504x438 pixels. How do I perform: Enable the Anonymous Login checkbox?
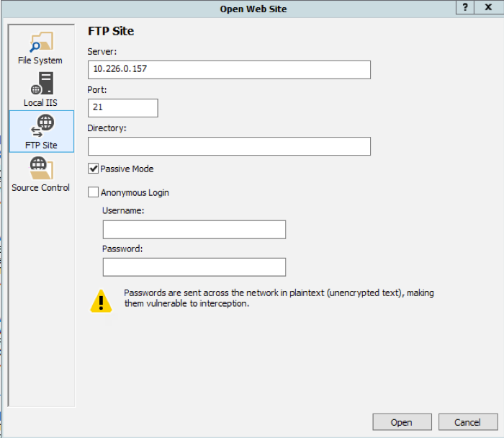(93, 192)
